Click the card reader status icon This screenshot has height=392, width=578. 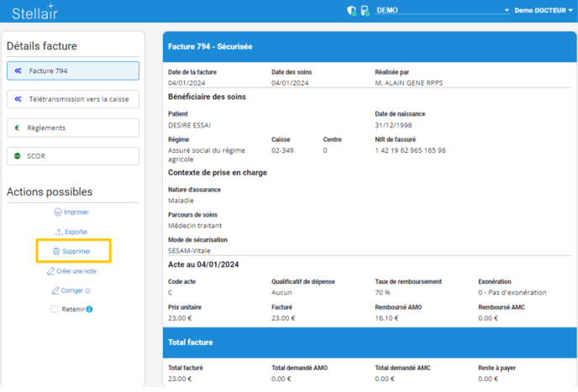coord(365,11)
